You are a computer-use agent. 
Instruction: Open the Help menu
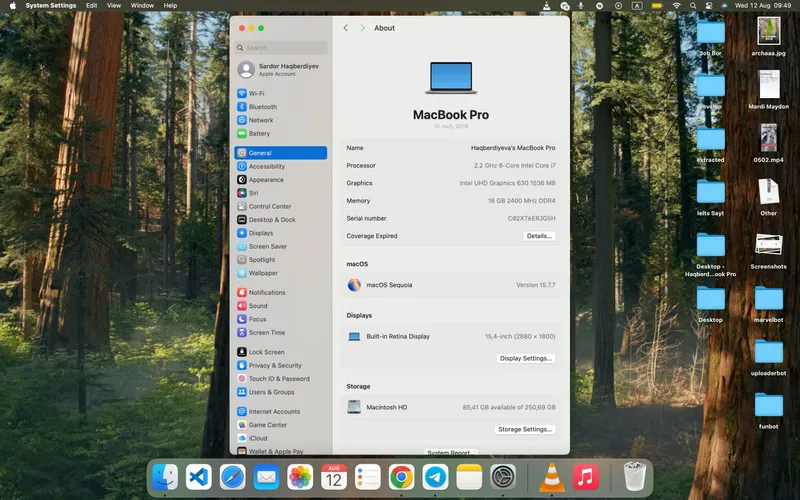click(170, 6)
